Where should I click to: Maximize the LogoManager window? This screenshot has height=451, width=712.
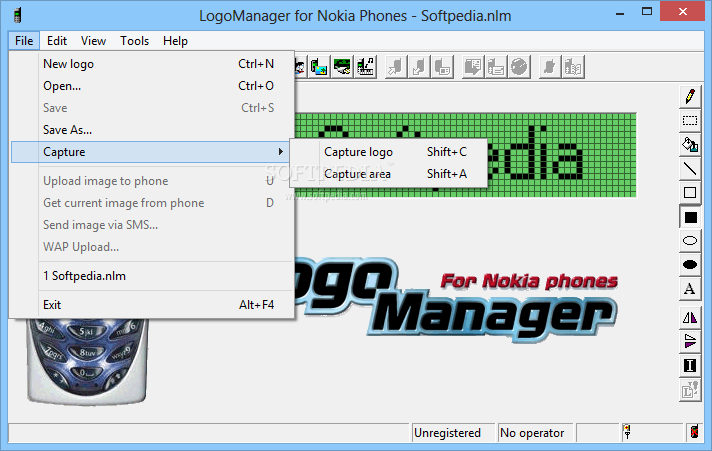point(647,12)
